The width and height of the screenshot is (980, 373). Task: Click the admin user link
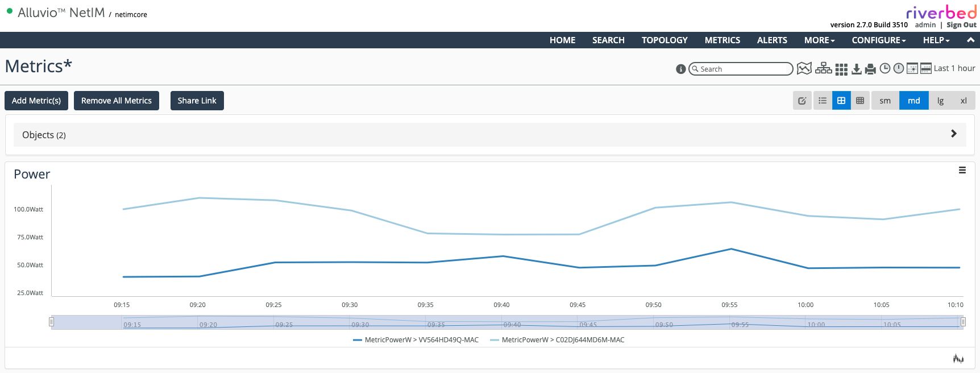[x=925, y=25]
